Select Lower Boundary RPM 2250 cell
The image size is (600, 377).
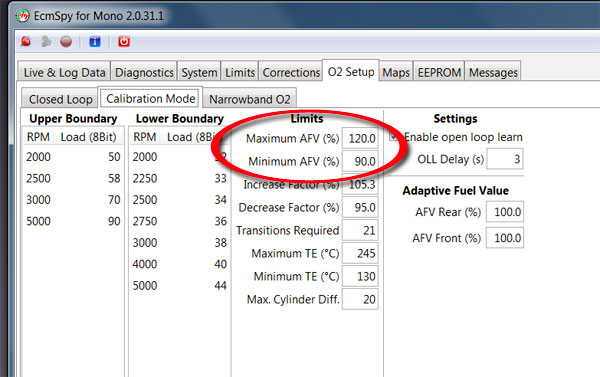145,178
